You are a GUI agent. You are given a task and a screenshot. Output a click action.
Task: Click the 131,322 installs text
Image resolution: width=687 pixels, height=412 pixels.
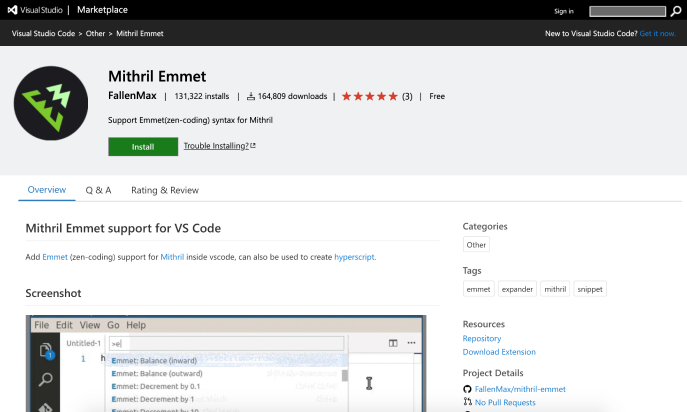pyautogui.click(x=202, y=96)
